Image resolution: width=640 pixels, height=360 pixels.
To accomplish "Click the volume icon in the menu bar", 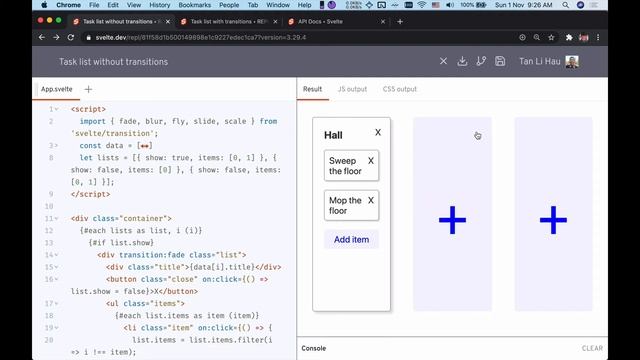I will 449,5.
